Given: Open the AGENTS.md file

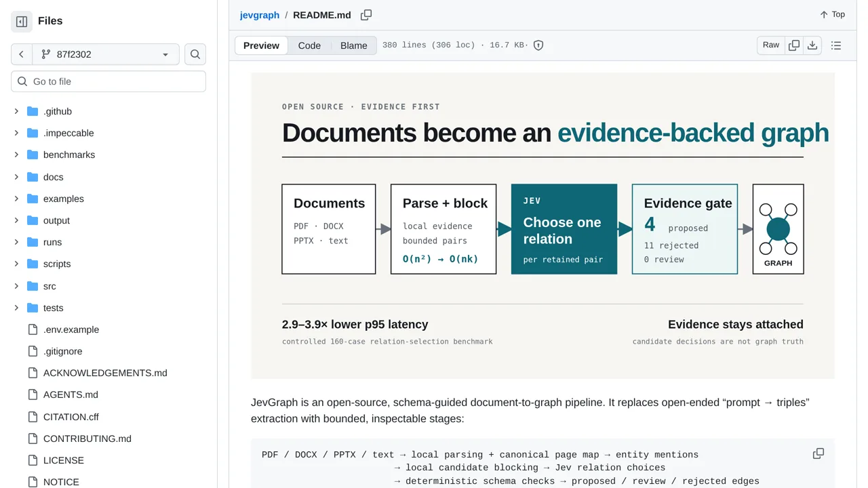Looking at the screenshot, I should (x=71, y=394).
